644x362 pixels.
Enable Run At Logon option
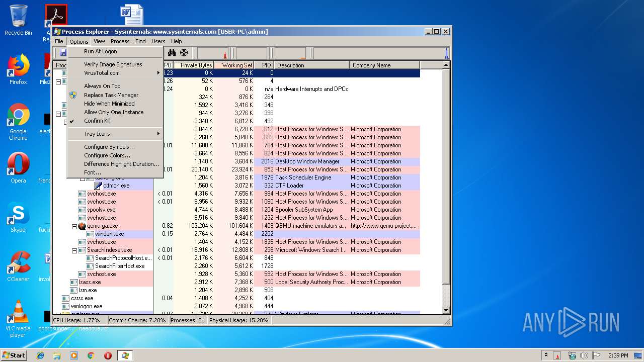click(115, 51)
